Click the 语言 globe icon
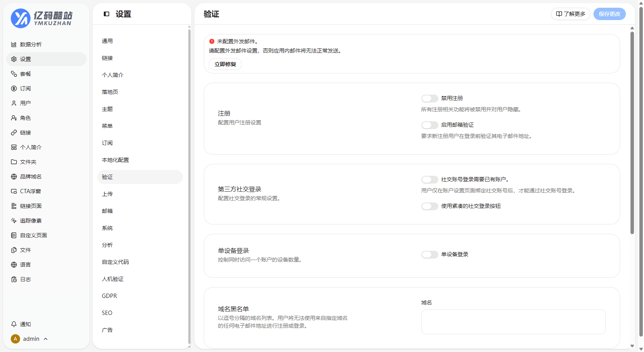 pos(14,265)
